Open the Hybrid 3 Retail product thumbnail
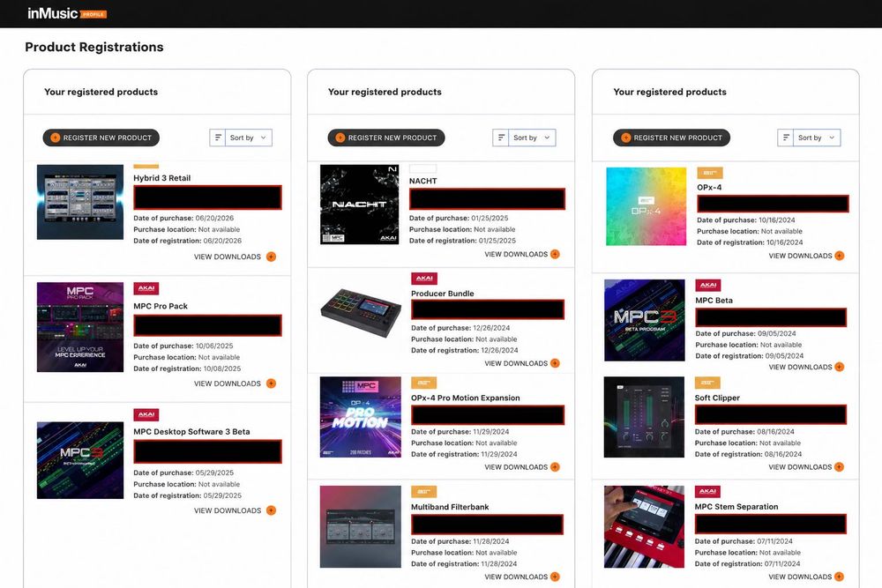The height and width of the screenshot is (588, 882). click(80, 202)
